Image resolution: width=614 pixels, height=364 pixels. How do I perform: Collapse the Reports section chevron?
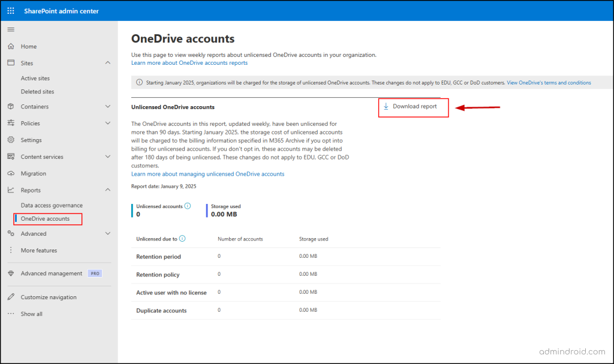point(108,190)
